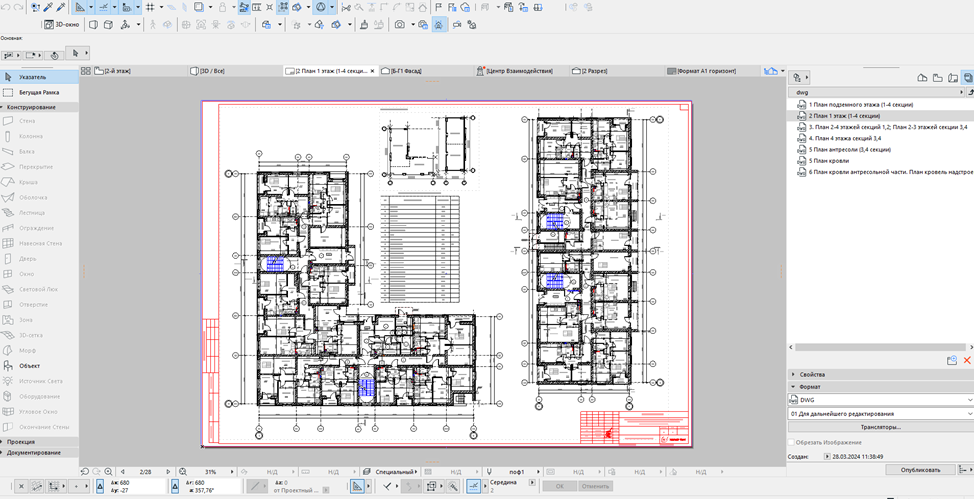This screenshot has width=974, height=499.
Task: Pick the Угловое Окно corner window tool
Action: pos(39,411)
